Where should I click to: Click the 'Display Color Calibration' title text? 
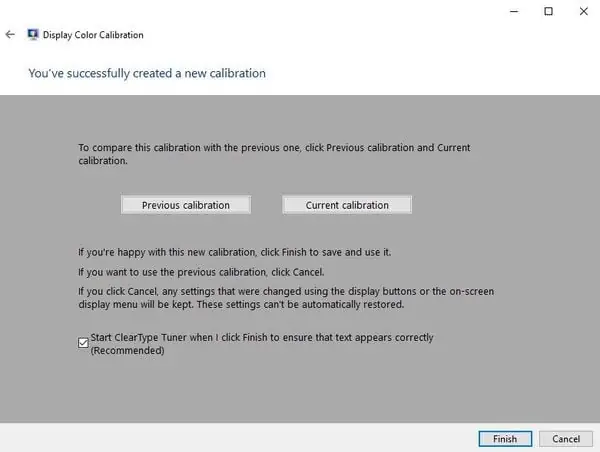(x=93, y=35)
